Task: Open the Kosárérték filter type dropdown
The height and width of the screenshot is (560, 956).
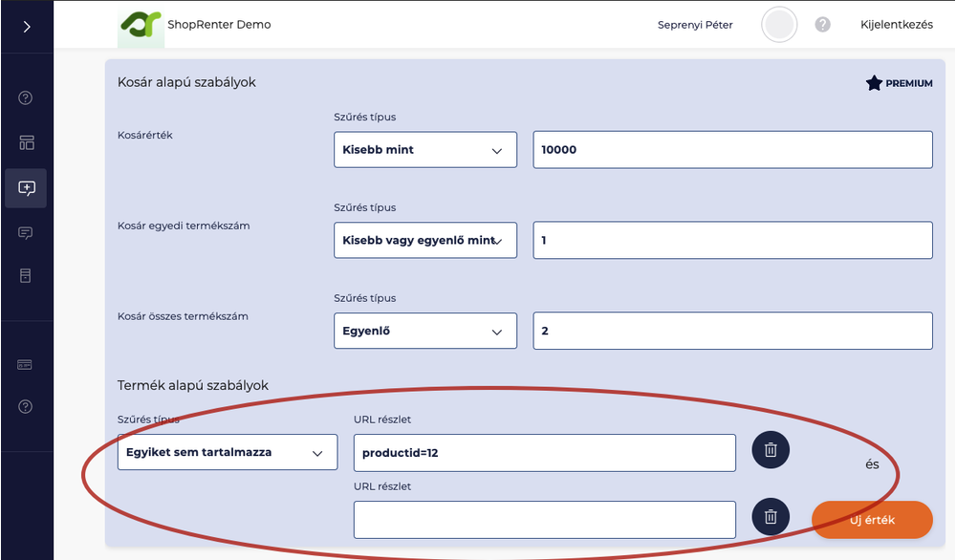Action: 424,150
